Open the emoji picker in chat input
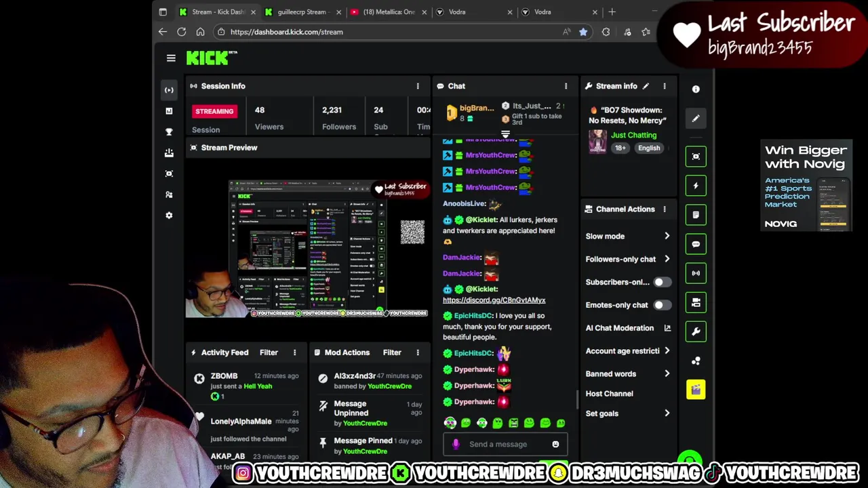This screenshot has height=488, width=868. coord(555,445)
